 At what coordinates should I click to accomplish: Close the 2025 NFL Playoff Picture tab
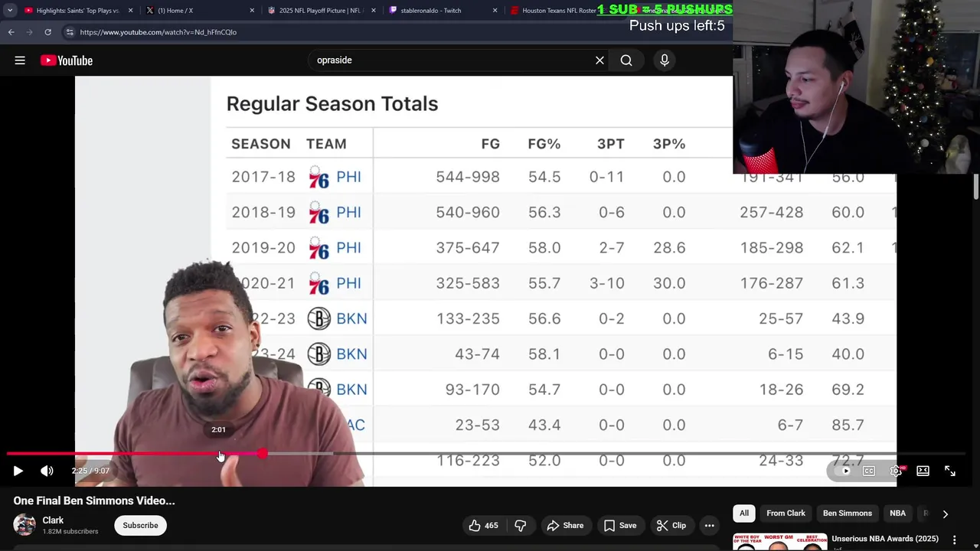click(374, 11)
